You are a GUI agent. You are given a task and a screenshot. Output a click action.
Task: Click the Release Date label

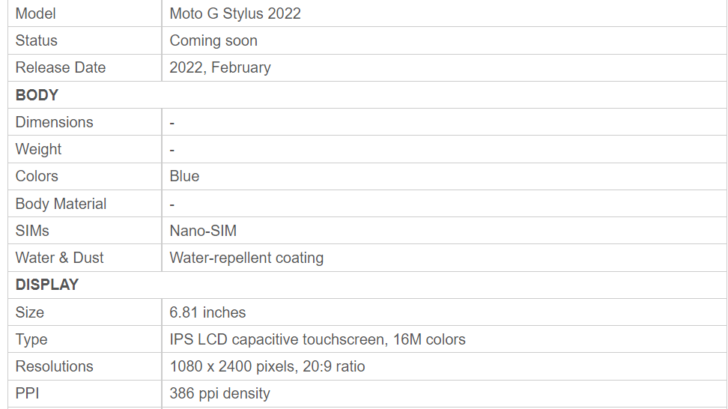[60, 67]
